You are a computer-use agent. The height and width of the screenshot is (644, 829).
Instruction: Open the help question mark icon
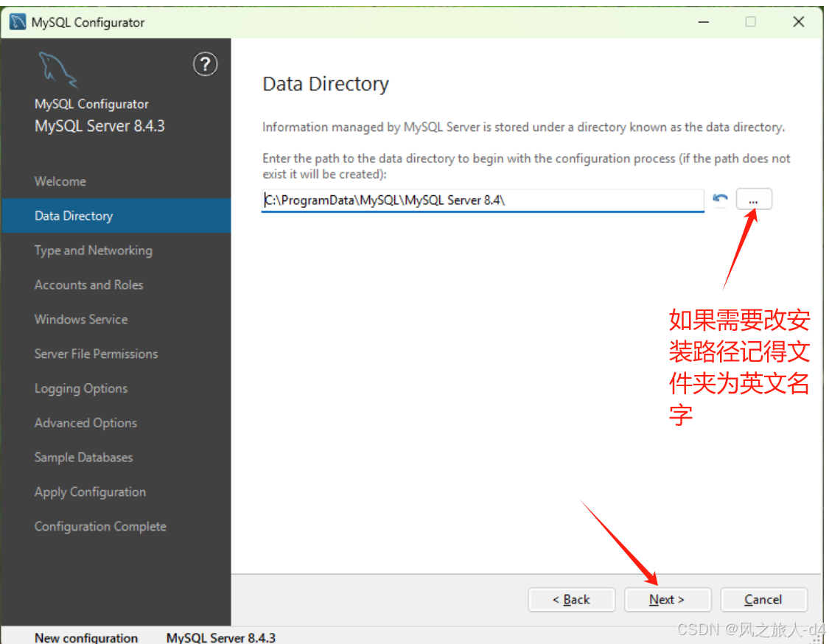point(205,64)
